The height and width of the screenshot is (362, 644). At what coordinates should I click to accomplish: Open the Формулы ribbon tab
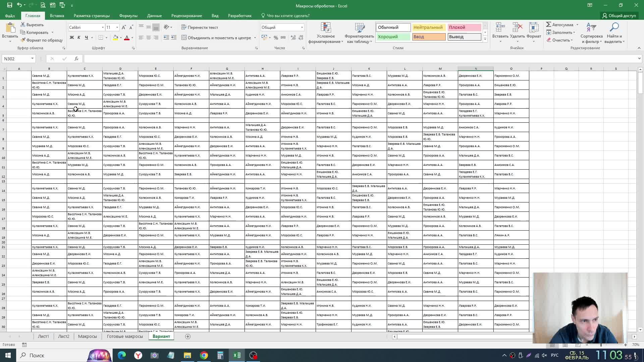click(128, 16)
